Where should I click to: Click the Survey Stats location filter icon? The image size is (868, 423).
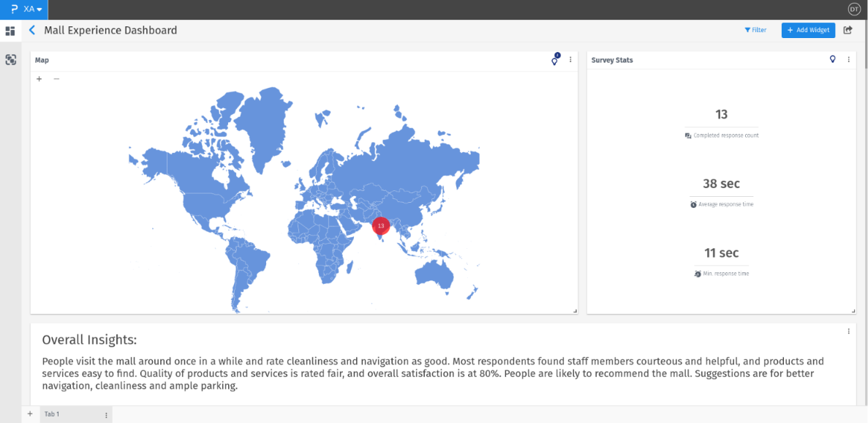[x=832, y=59]
